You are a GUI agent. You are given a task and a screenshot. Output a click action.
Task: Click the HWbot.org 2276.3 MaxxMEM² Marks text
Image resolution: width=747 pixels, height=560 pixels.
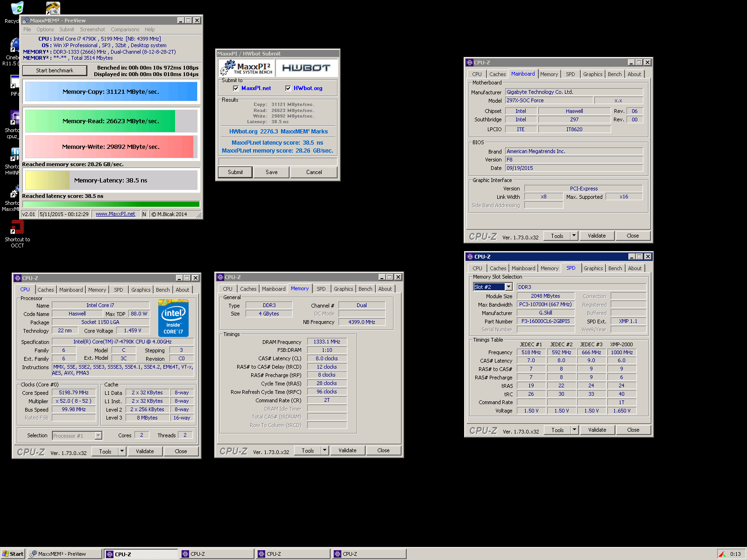(278, 132)
